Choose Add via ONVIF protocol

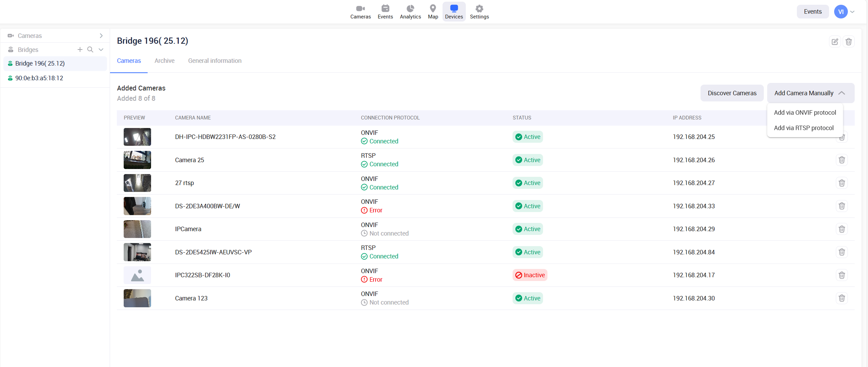[x=805, y=112]
